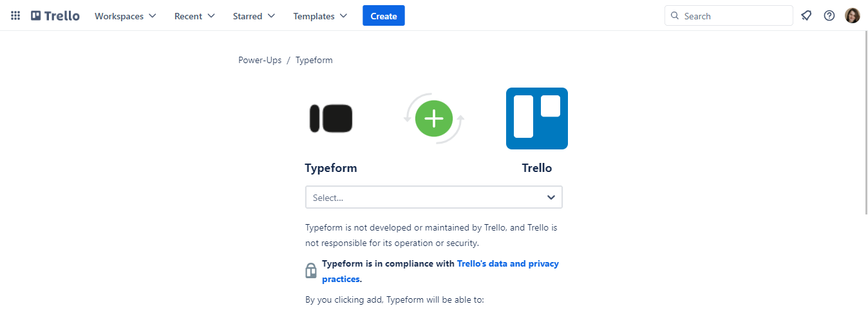868x322 pixels.
Task: Click the compliance padlock icon
Action: pyautogui.click(x=311, y=271)
